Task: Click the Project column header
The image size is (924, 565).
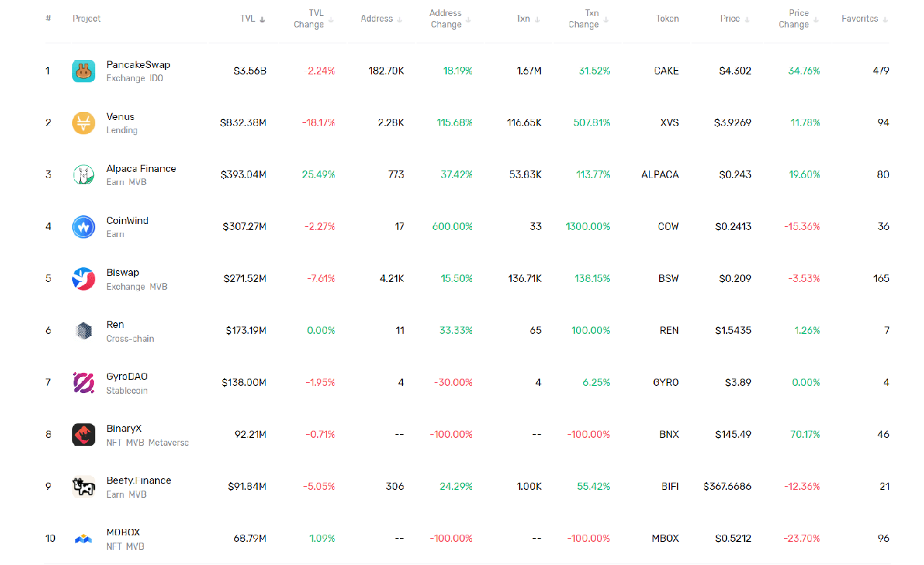Action: pos(87,19)
